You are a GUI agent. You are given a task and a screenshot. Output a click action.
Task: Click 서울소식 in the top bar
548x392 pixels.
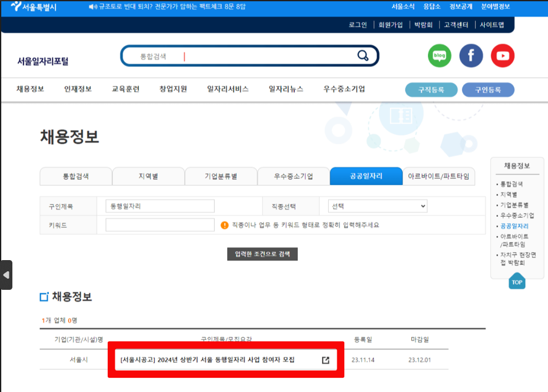(403, 7)
